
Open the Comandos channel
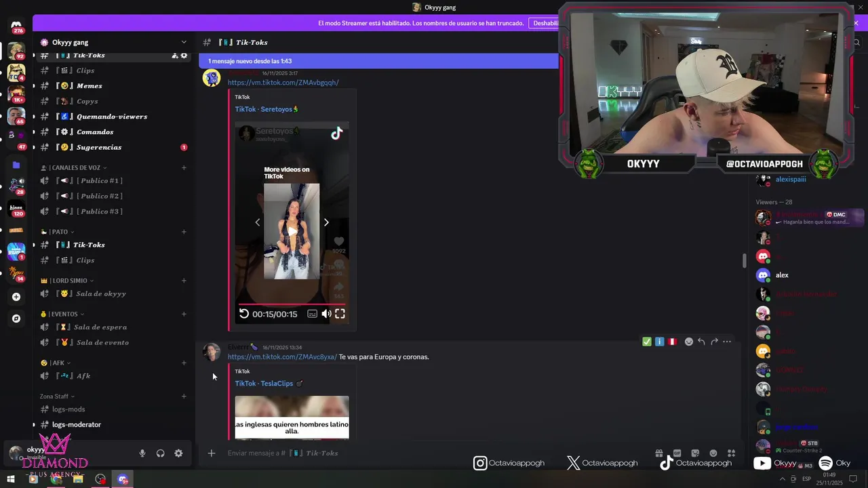tap(114, 132)
